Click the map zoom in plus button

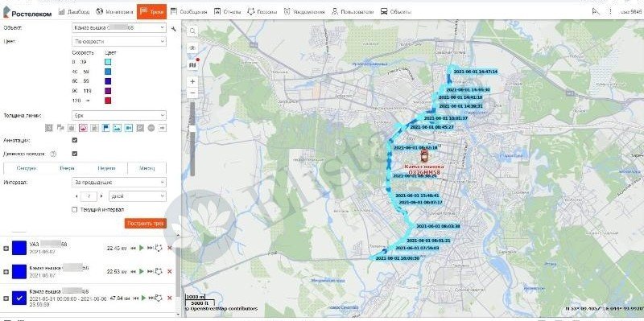192,82
